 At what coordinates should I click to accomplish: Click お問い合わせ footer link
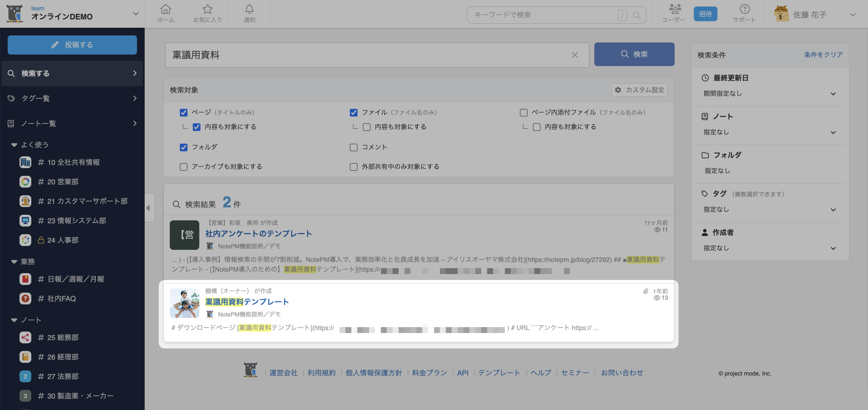622,373
